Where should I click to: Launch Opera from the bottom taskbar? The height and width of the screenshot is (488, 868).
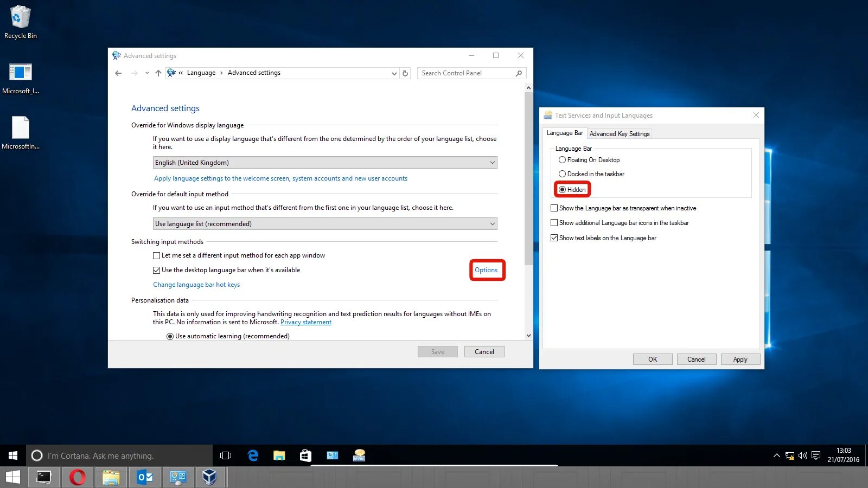point(78,477)
